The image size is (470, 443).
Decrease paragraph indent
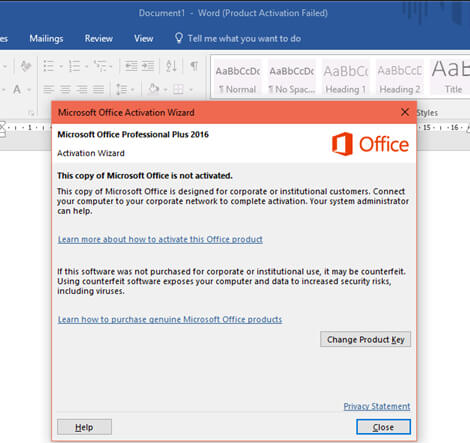pyautogui.click(x=131, y=66)
